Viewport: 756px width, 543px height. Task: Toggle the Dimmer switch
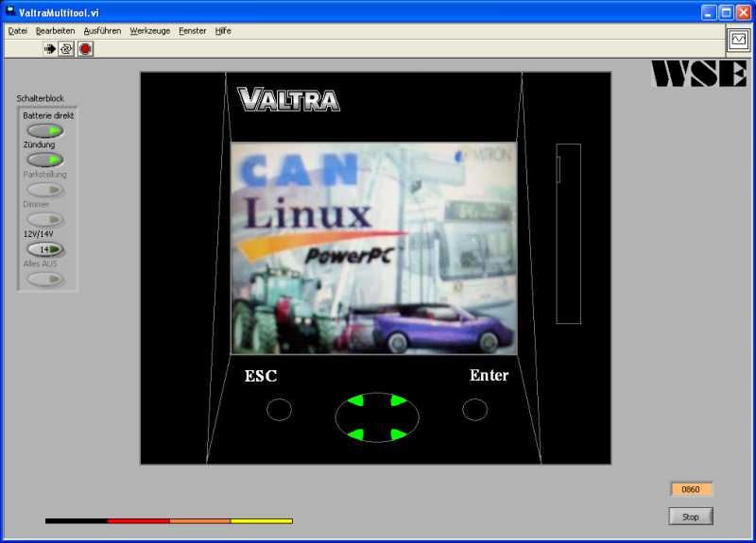45,220
